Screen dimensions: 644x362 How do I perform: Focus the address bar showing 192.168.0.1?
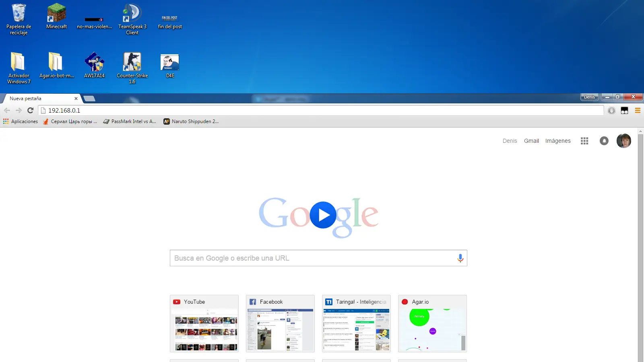321,110
